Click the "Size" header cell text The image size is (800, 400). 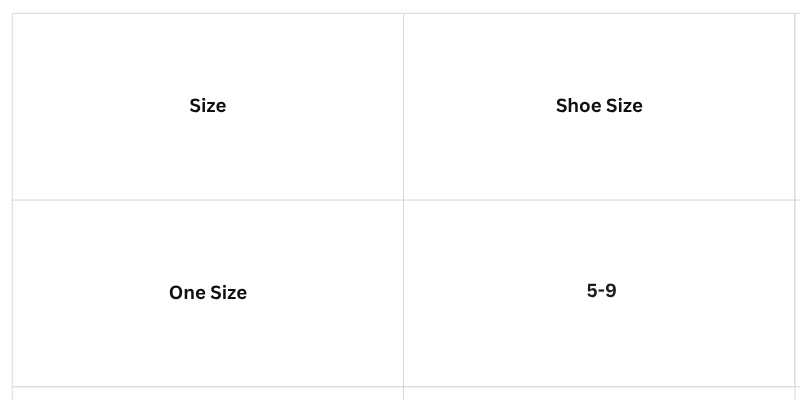(208, 106)
